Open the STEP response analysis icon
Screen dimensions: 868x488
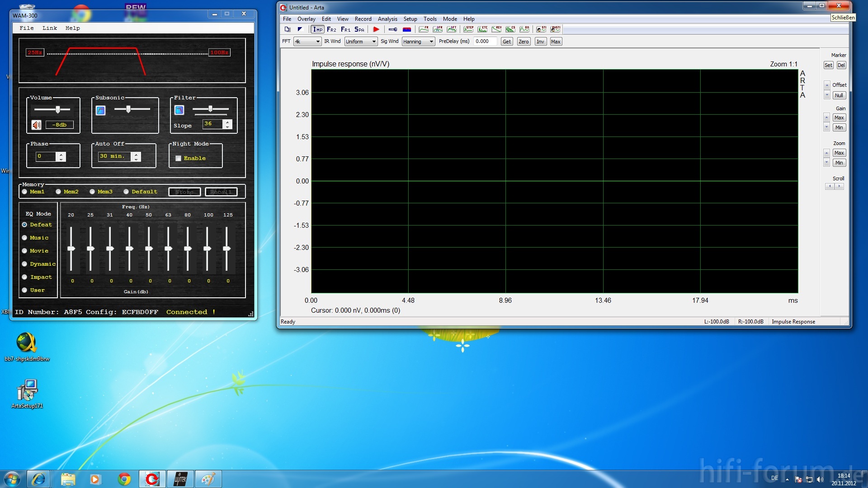click(x=468, y=29)
